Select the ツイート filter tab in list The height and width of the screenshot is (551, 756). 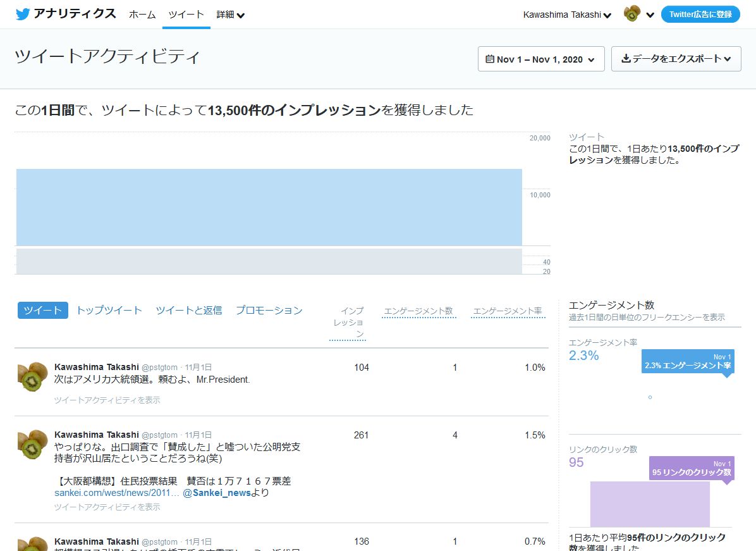[x=43, y=310]
